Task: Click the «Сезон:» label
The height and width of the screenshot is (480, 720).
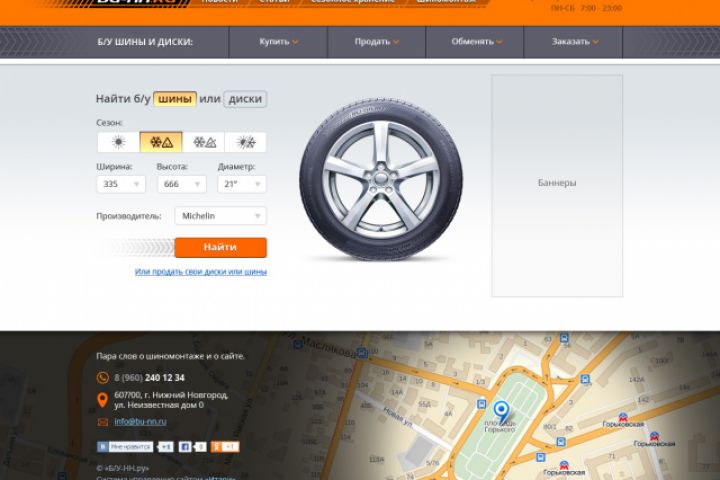Action: point(109,123)
